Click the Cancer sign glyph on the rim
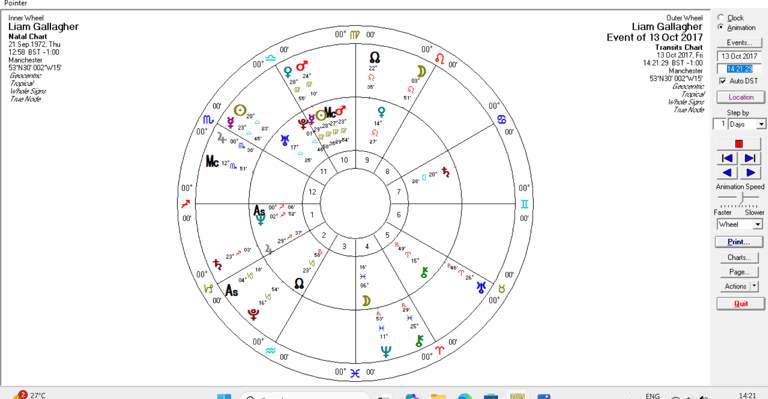Image resolution: width=768 pixels, height=399 pixels. point(502,119)
